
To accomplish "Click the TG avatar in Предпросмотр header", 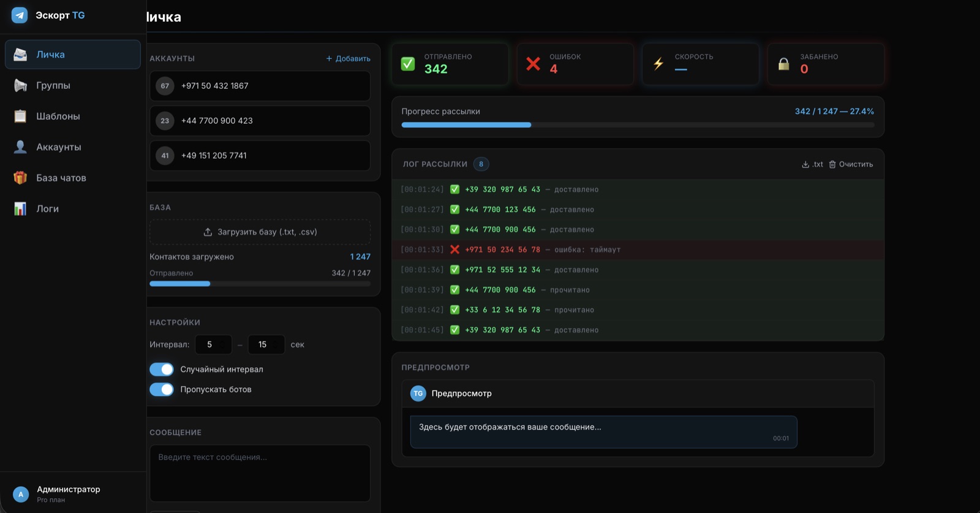I will click(x=418, y=393).
